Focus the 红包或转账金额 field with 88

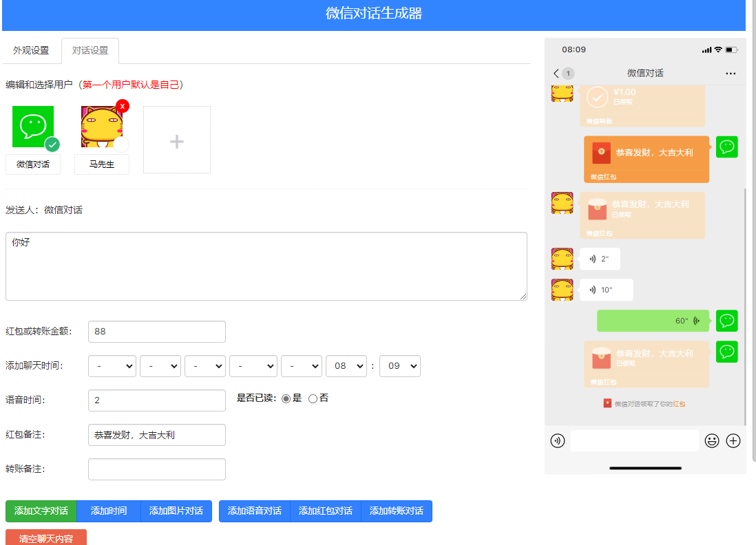click(x=157, y=332)
